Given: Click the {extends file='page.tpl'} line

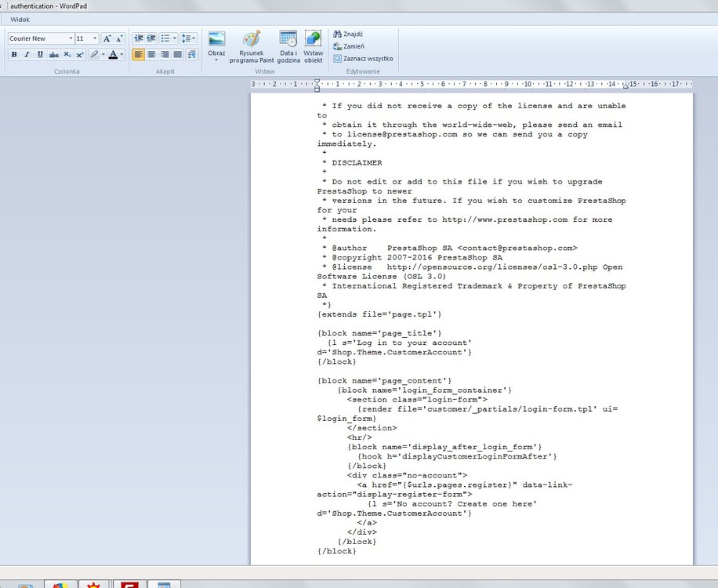Looking at the screenshot, I should pyautogui.click(x=379, y=314).
